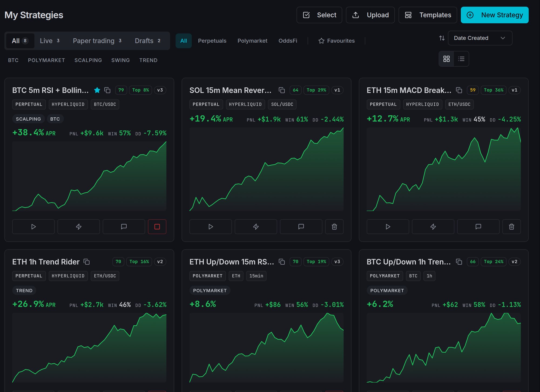Duplicate the ETH 1h Trend Rider strategy
540x392 pixels.
(87, 262)
